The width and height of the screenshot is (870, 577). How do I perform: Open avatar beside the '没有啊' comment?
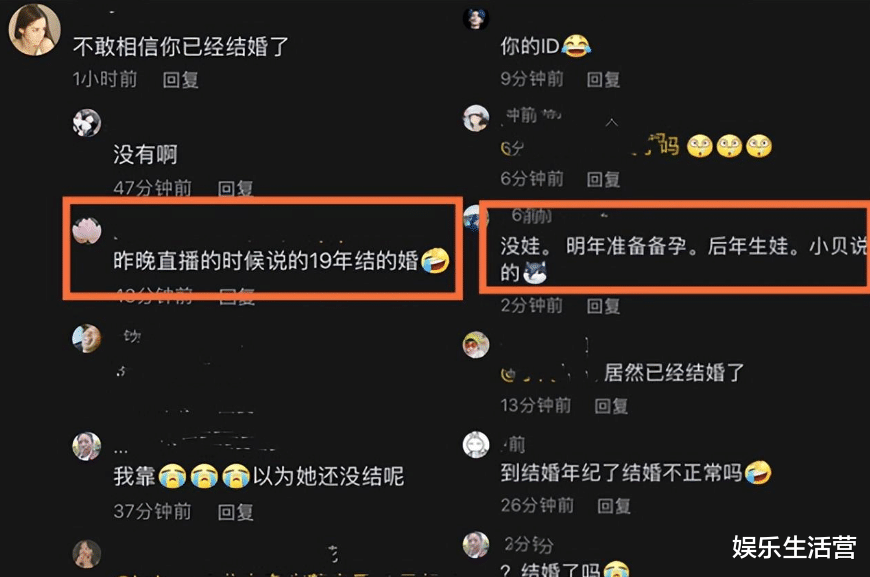(87, 123)
